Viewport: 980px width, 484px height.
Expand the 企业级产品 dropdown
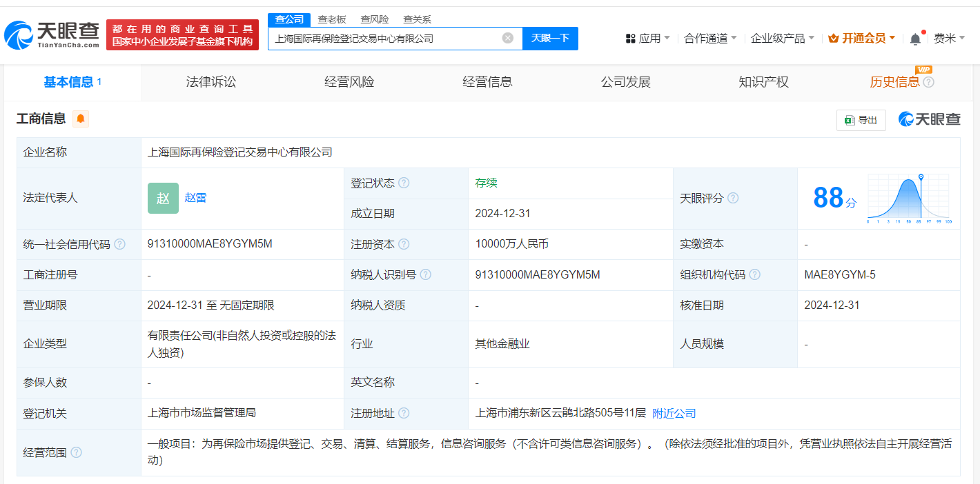[x=783, y=38]
